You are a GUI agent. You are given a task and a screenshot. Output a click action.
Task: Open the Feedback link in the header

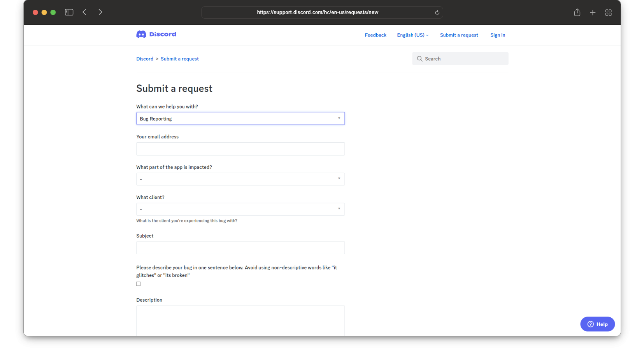click(x=376, y=35)
